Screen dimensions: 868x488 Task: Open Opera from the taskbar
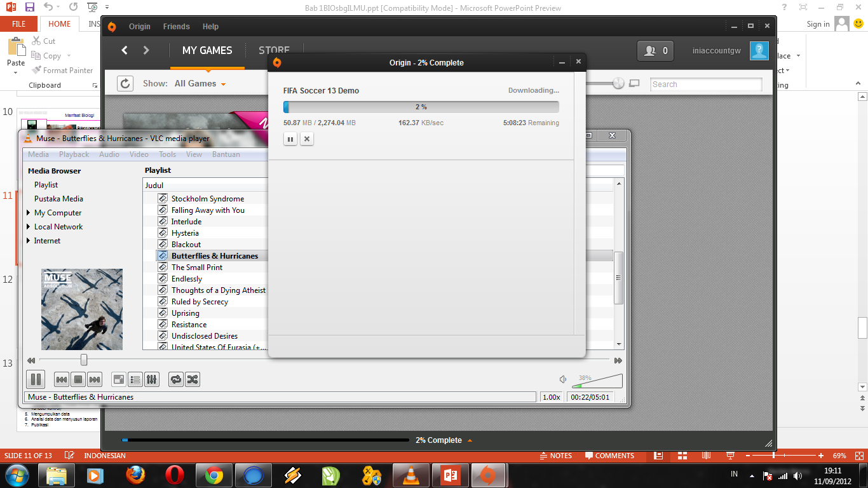click(174, 475)
